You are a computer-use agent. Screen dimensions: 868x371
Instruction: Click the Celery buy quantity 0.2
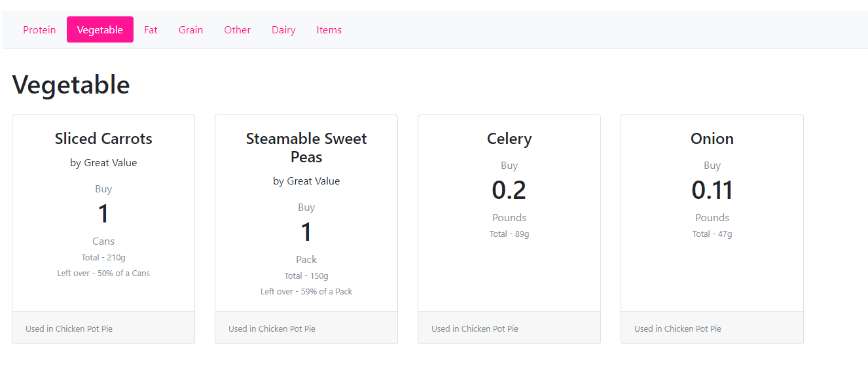click(509, 190)
